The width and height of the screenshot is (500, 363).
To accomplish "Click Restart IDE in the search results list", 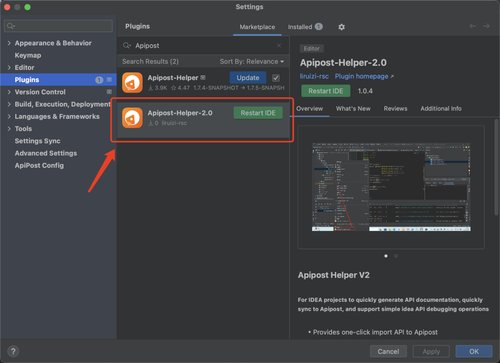I will [258, 113].
